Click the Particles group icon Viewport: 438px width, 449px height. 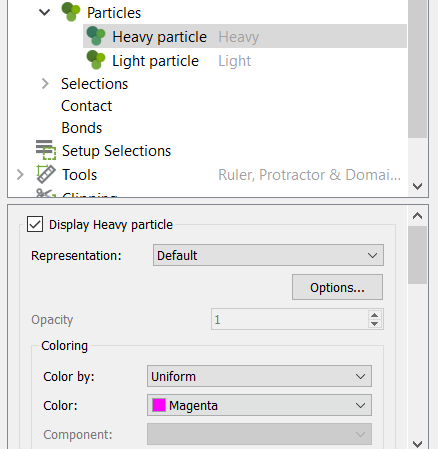71,12
